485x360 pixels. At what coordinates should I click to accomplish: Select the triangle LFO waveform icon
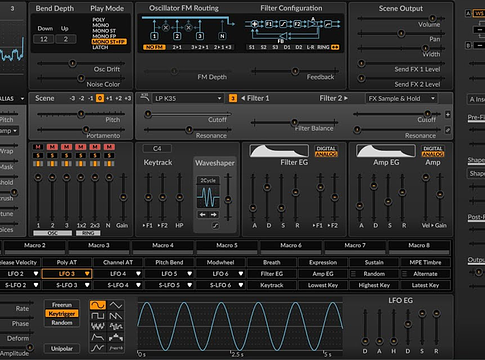tap(116, 305)
